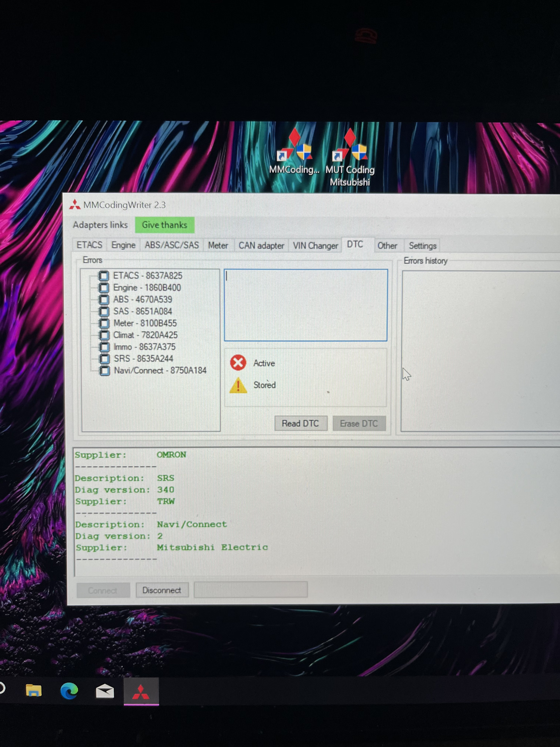Click the Meter module chip icon
Screen dimensions: 560x747
click(103, 323)
